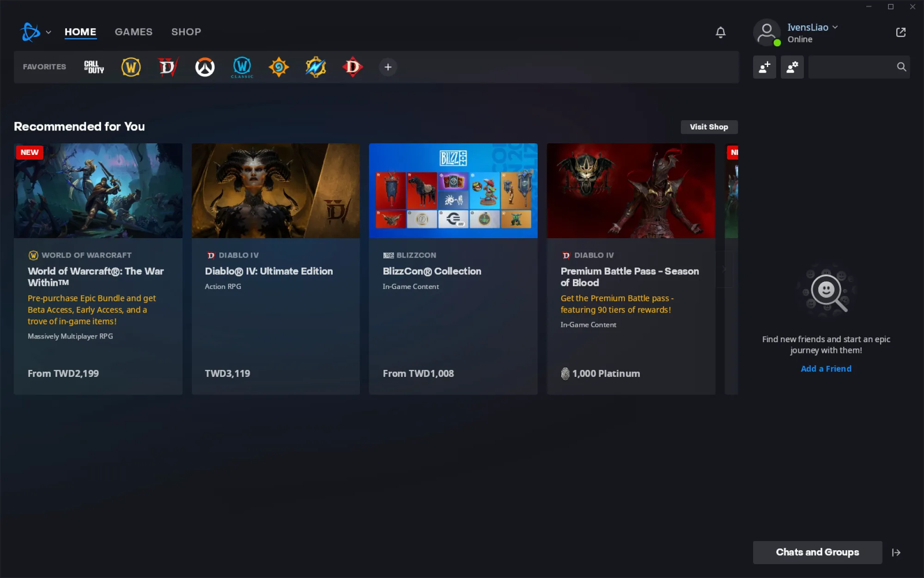Click the Add a Friend link
924x578 pixels.
point(826,369)
